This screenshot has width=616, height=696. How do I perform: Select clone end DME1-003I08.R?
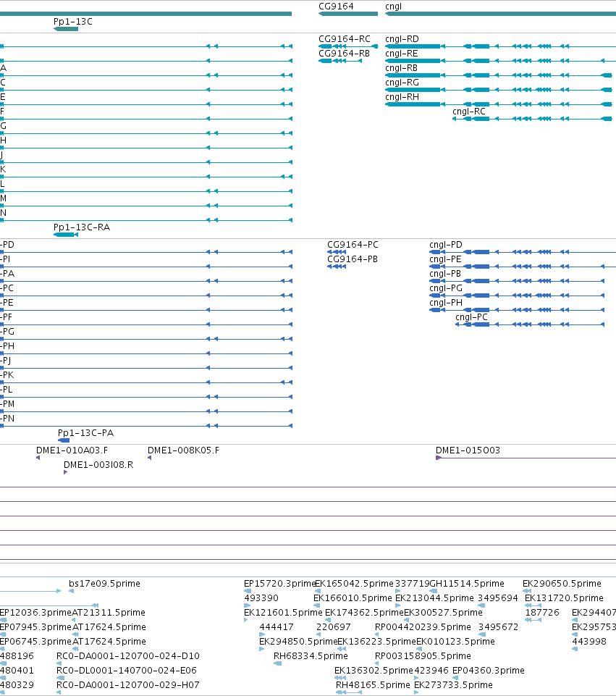point(98,465)
